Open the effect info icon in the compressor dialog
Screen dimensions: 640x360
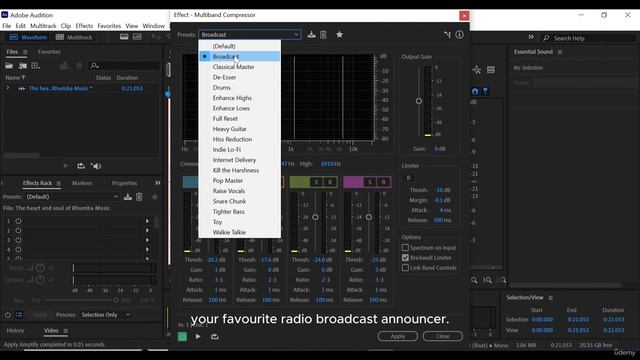tap(460, 35)
